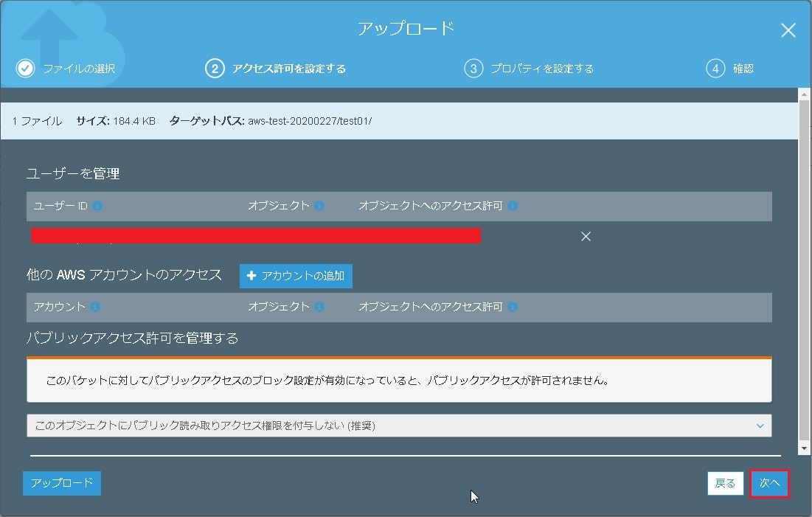Click info icon beside アカウント header
This screenshot has width=812, height=517.
tap(95, 307)
